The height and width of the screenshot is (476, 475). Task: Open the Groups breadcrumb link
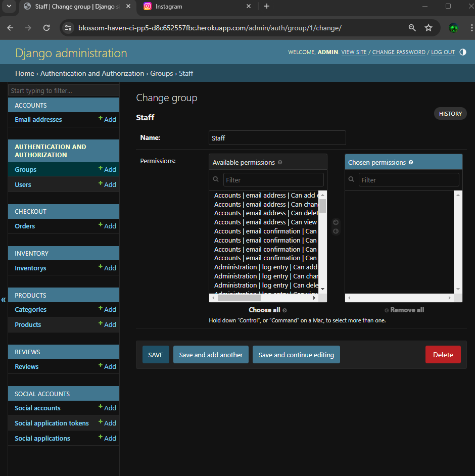pyautogui.click(x=162, y=73)
